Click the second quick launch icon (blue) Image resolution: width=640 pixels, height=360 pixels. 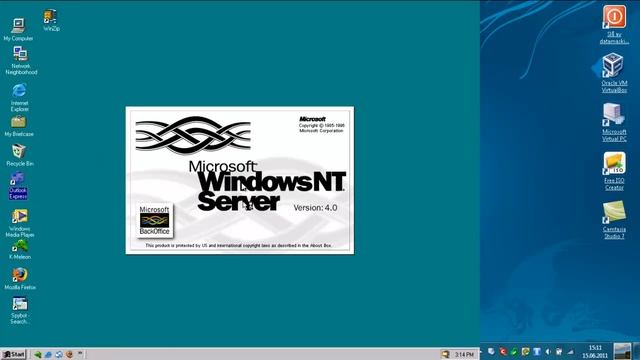48,354
